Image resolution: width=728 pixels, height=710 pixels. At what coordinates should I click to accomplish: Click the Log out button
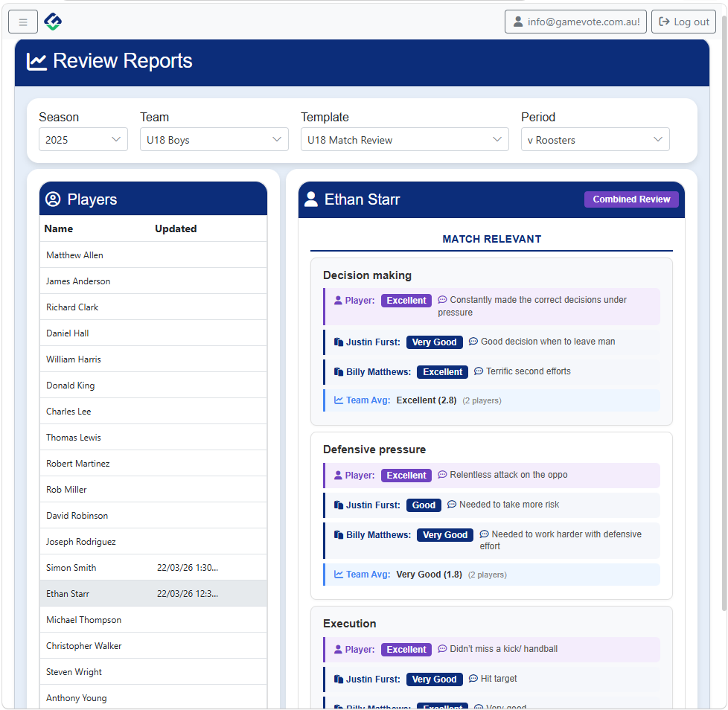pos(683,21)
